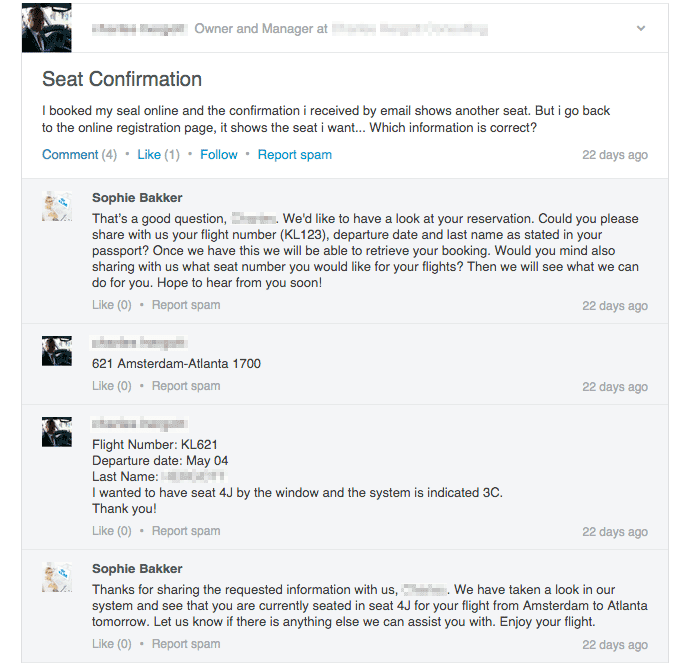The width and height of the screenshot is (690, 665).
Task: Click Sophie Bakker's avatar on first reply
Action: pos(57,206)
